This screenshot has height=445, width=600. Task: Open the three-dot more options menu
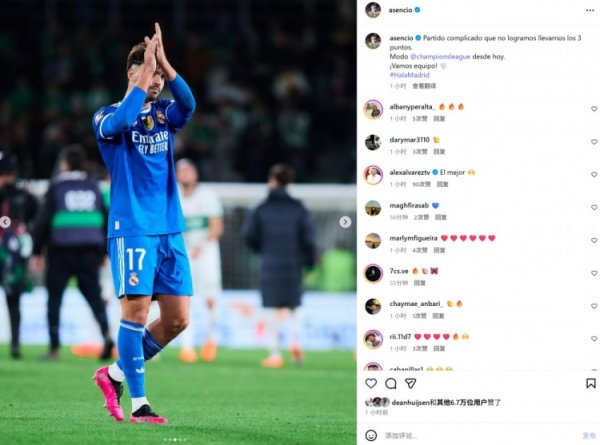(x=590, y=10)
